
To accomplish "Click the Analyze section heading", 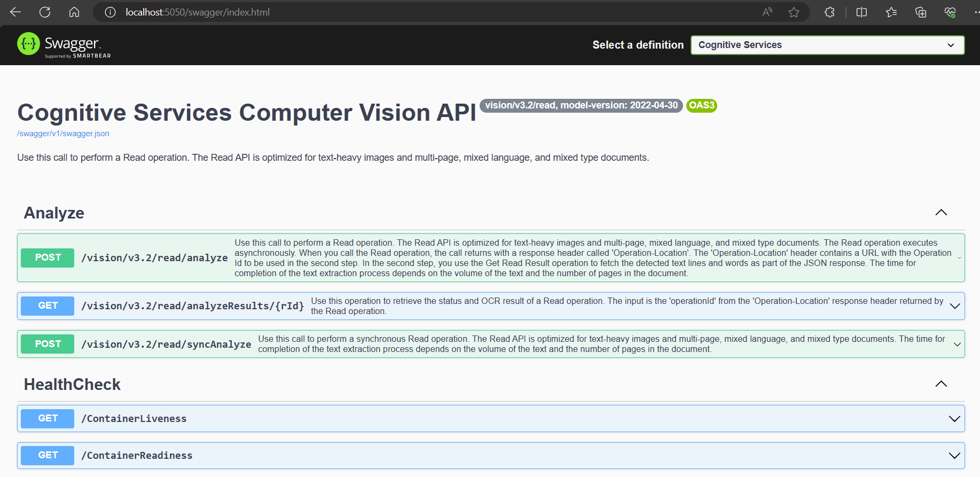I will point(54,213).
